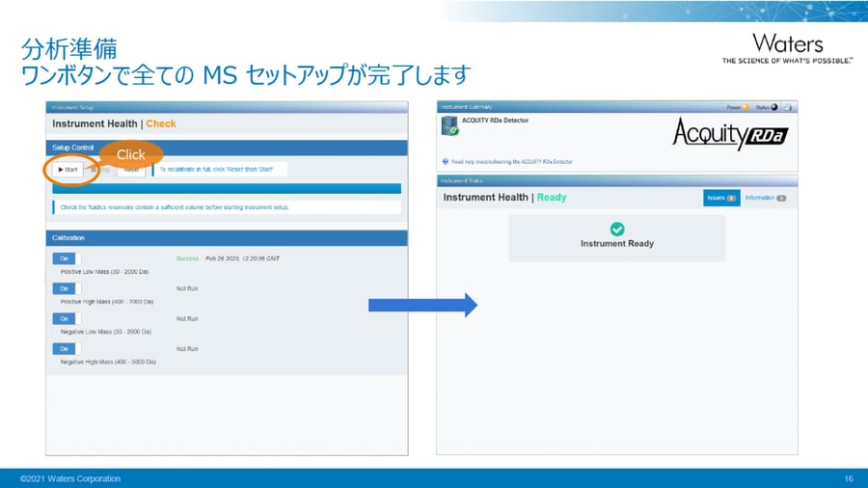868x488 pixels.
Task: Click the setup progress bar
Action: pyautogui.click(x=227, y=189)
